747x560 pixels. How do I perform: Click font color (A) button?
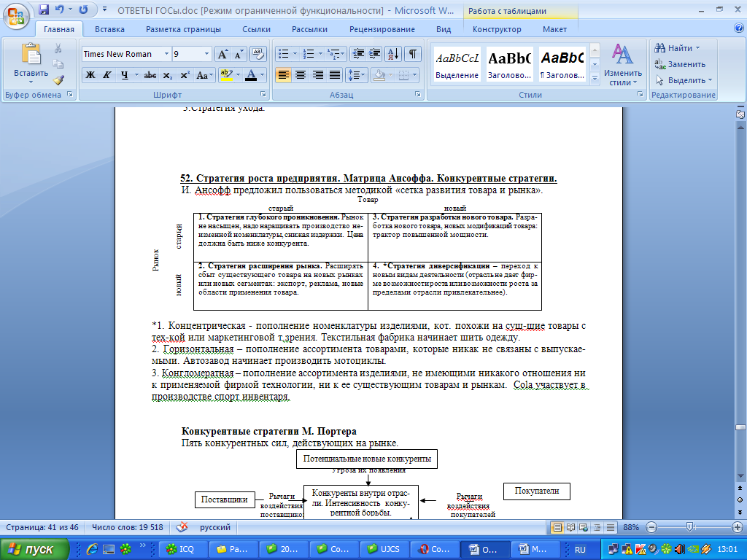tap(251, 75)
